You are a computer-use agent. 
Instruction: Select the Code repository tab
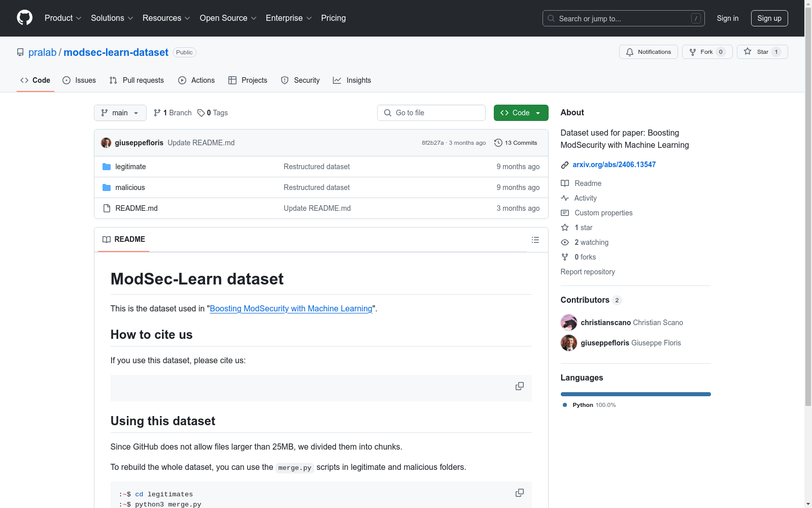[36, 80]
